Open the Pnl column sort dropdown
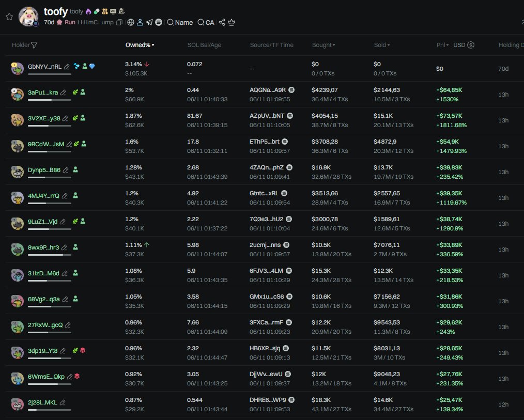 point(442,45)
